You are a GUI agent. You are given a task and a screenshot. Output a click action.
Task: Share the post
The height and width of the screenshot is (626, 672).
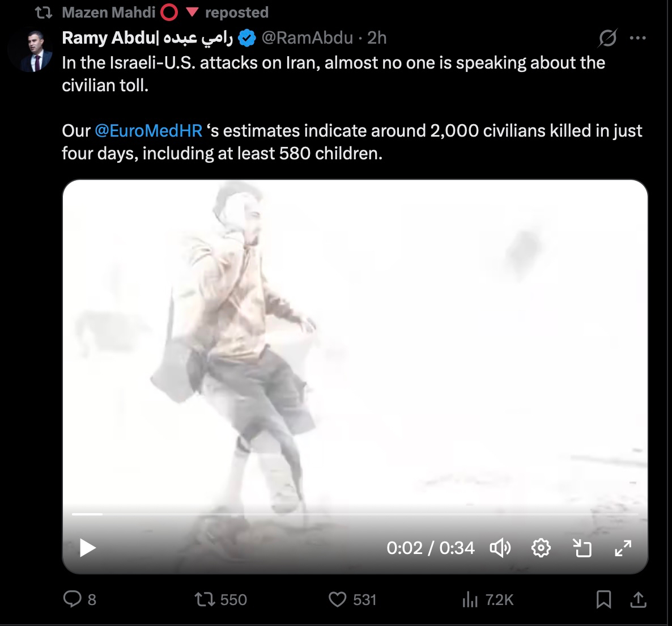(x=638, y=599)
